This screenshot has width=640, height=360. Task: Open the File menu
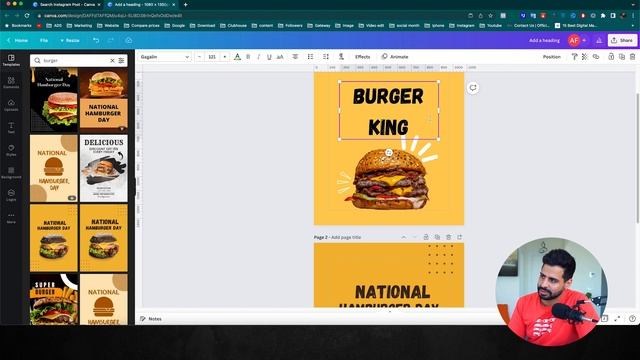(x=44, y=40)
